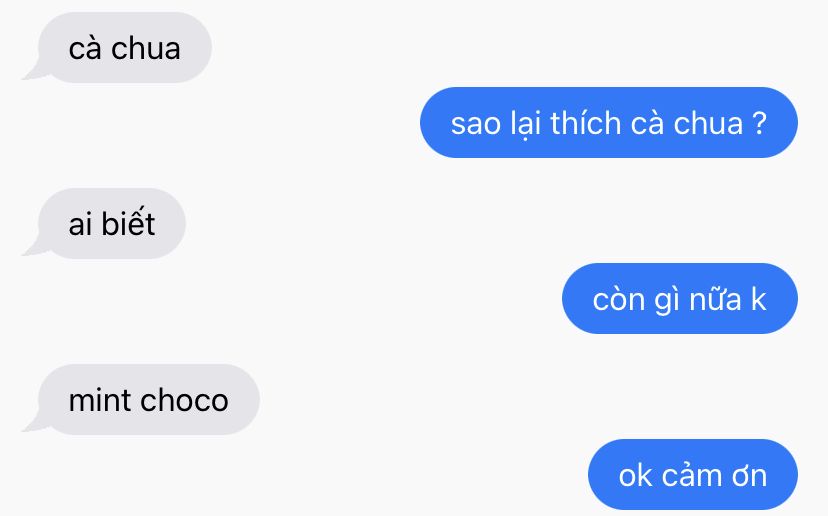Click the word 'mint' in the gray bubble
828x516 pixels.
tap(101, 400)
